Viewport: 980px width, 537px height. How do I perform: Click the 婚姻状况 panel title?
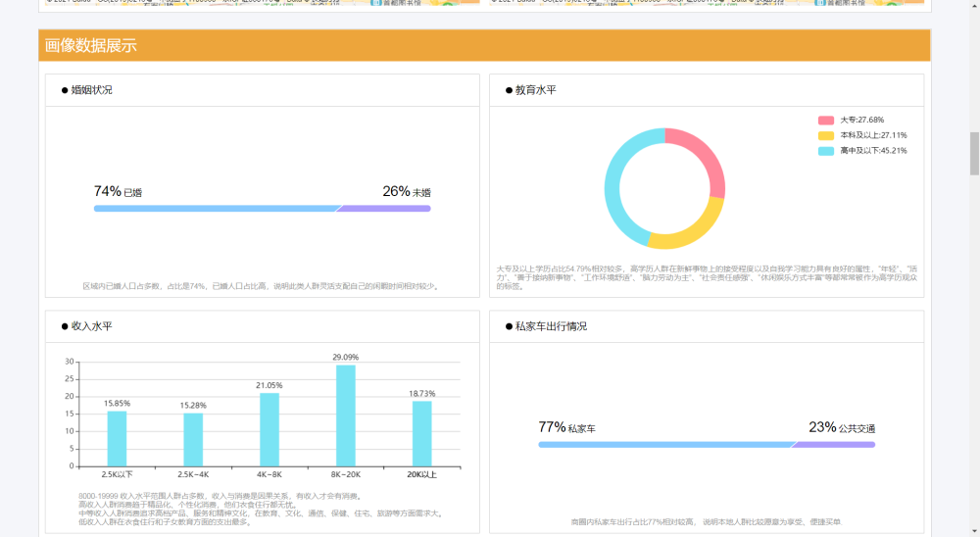click(x=91, y=90)
